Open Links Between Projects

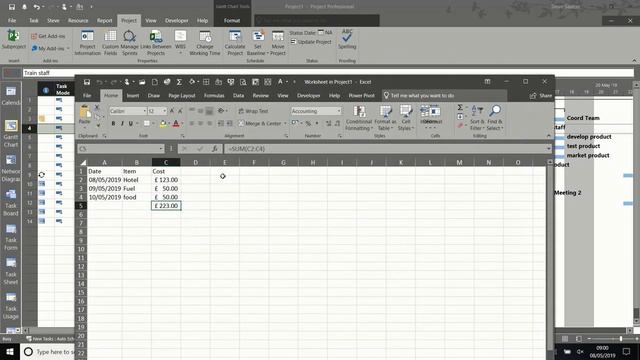(156, 42)
